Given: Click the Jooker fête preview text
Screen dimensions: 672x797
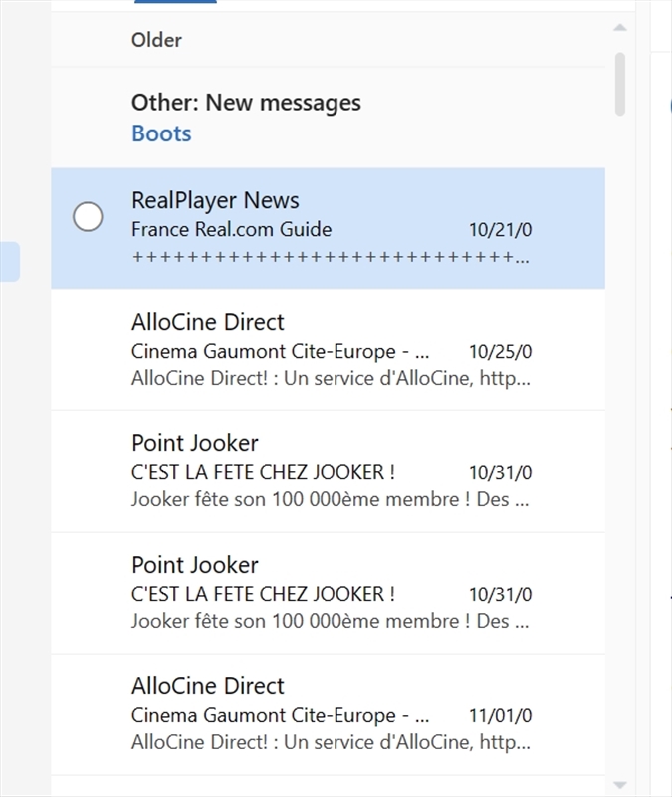Looking at the screenshot, I should coord(334,499).
